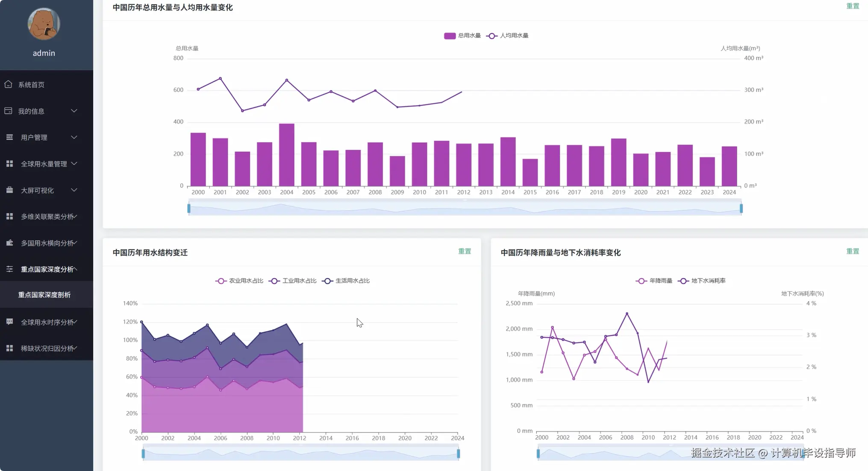
Task: Expand 大屏可视化 chevron
Action: pos(74,190)
